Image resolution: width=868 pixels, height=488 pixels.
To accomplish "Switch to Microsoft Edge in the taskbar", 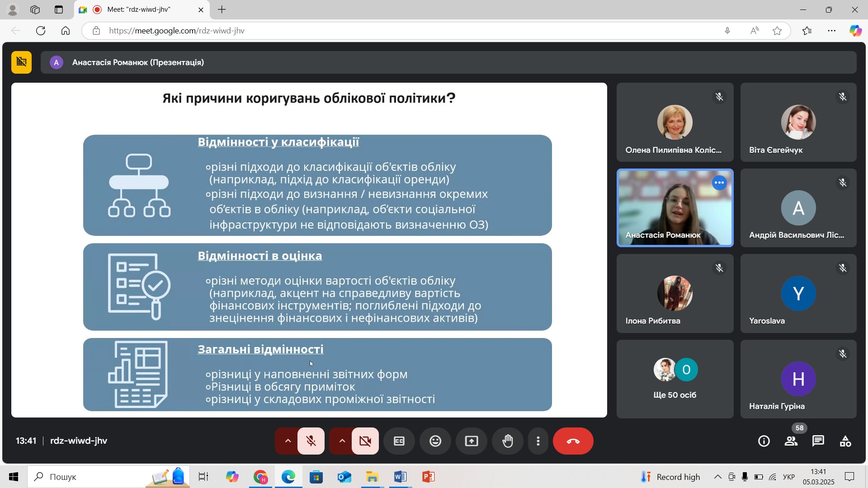I will click(x=288, y=477).
